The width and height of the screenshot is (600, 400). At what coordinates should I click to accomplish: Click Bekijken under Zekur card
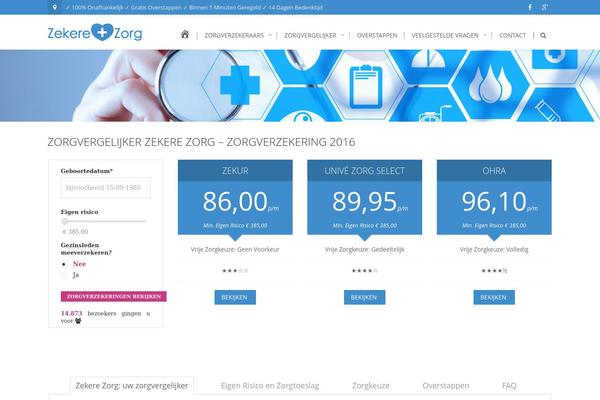[x=235, y=297]
